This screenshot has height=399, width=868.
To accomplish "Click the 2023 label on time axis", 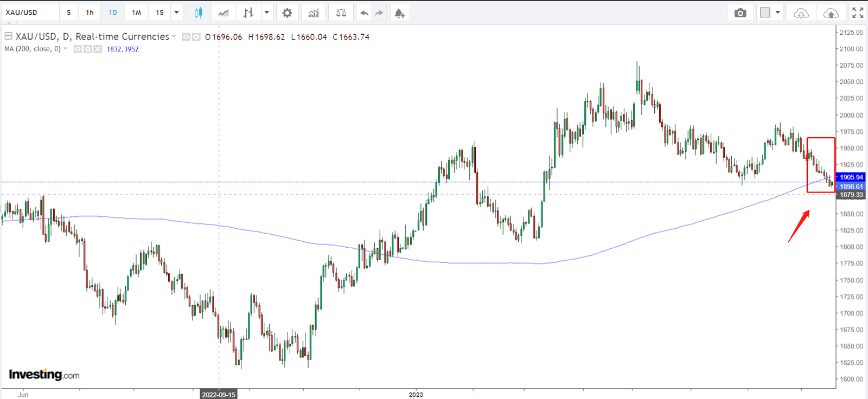I will (x=416, y=395).
